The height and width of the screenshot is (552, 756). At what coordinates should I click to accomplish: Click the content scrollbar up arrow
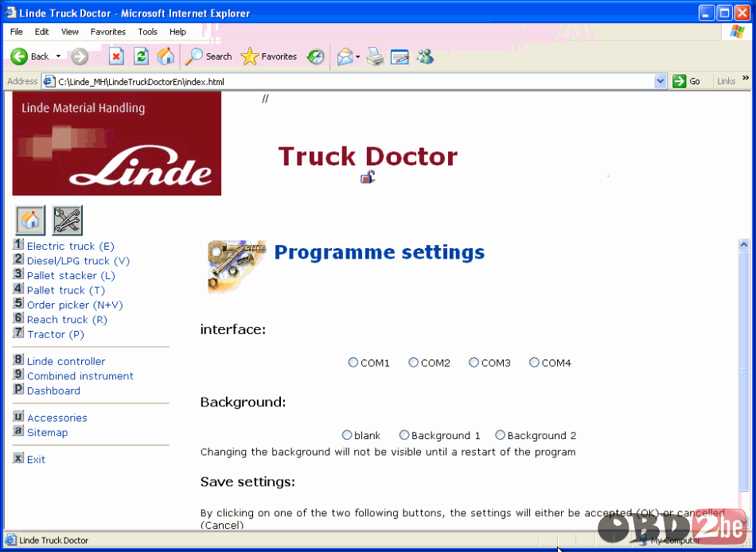click(x=743, y=244)
